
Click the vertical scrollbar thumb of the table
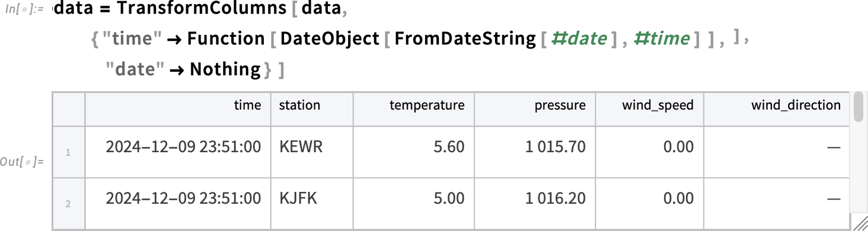click(x=859, y=106)
